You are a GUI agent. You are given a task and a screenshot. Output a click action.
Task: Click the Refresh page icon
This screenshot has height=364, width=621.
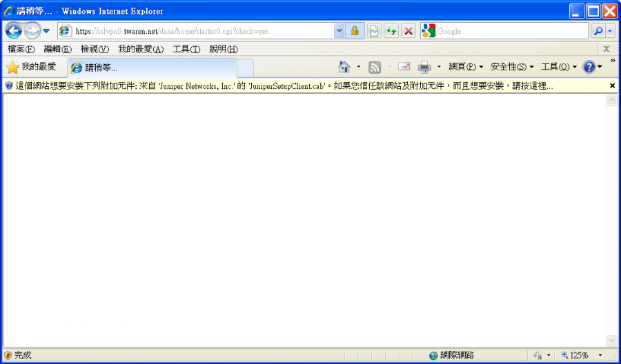(x=391, y=31)
